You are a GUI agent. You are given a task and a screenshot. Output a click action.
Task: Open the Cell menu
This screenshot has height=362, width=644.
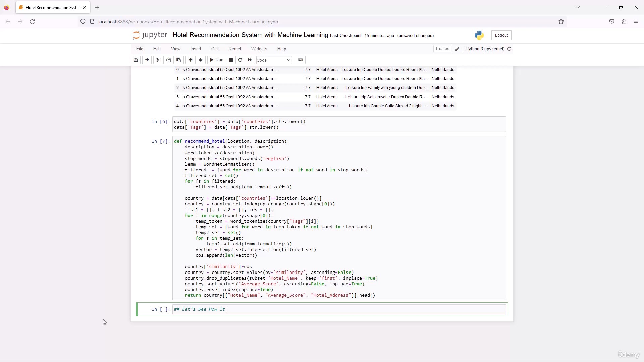(215, 49)
